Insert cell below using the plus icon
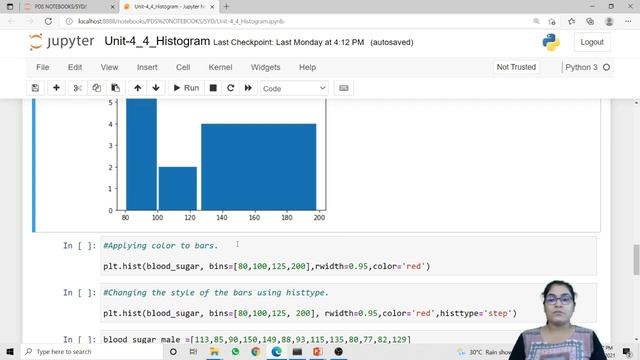640x360 pixels. pos(56,88)
